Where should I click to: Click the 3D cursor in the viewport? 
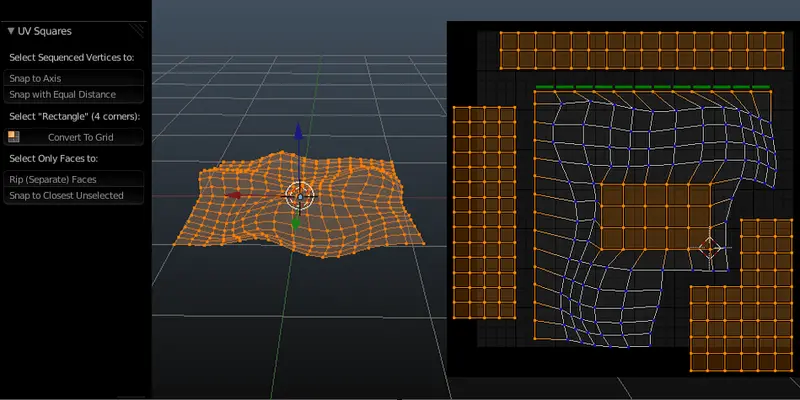click(300, 196)
